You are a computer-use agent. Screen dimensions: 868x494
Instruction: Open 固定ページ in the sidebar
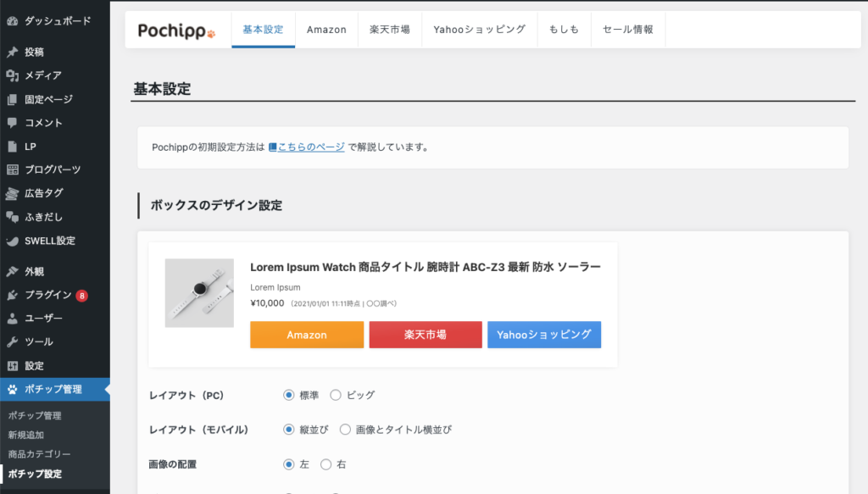[x=48, y=100]
